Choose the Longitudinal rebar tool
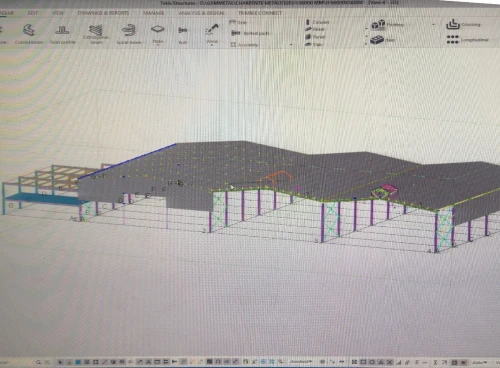Screen dimensions: 500x368 click(x=453, y=40)
